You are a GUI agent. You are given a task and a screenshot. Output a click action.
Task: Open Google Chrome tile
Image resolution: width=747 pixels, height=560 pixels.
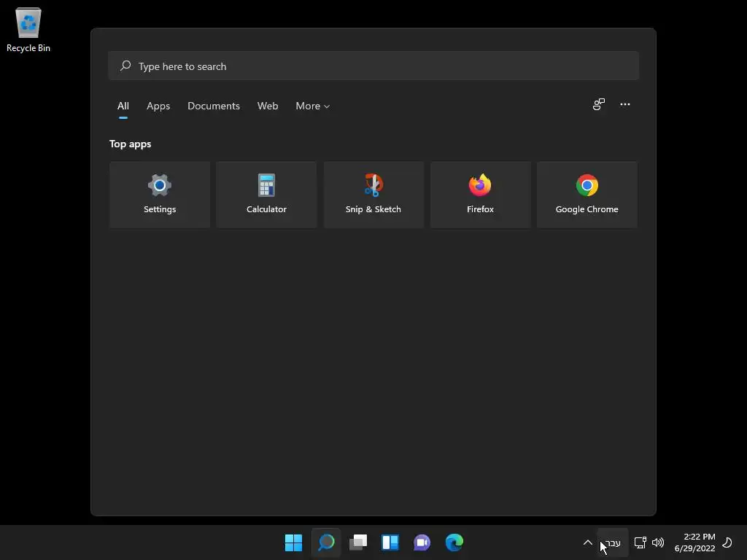tap(587, 194)
